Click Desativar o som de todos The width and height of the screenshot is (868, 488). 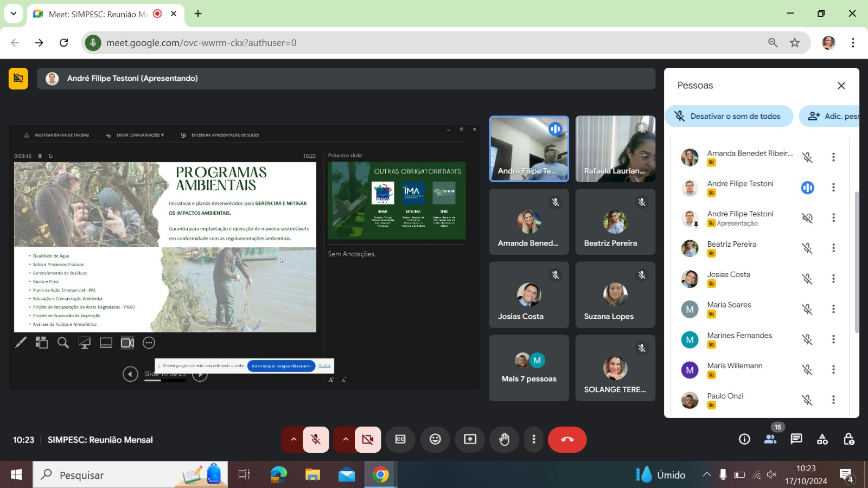click(x=729, y=116)
